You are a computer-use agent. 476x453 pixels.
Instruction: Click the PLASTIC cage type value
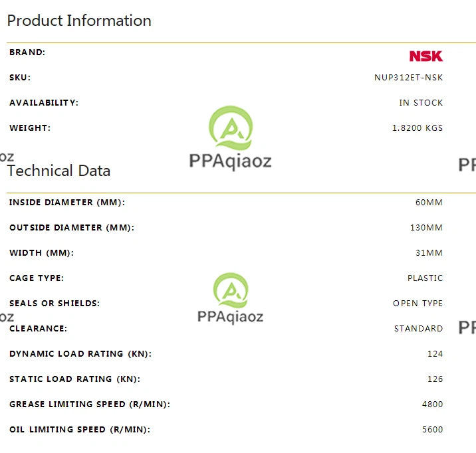[x=425, y=278]
